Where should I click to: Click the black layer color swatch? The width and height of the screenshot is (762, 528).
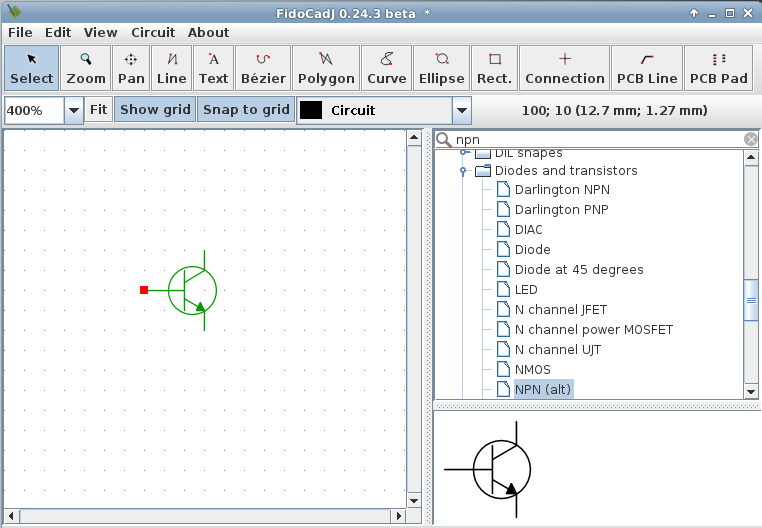click(x=311, y=111)
